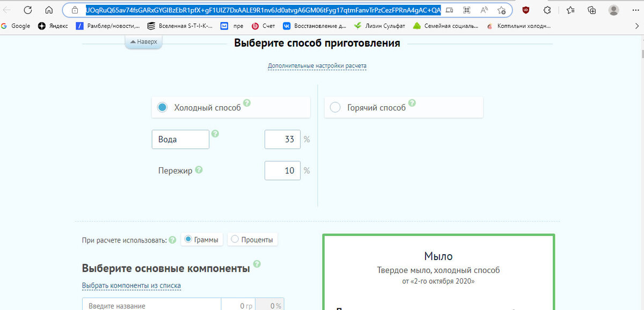Click the help icon beside Холодный способ

pyautogui.click(x=247, y=104)
